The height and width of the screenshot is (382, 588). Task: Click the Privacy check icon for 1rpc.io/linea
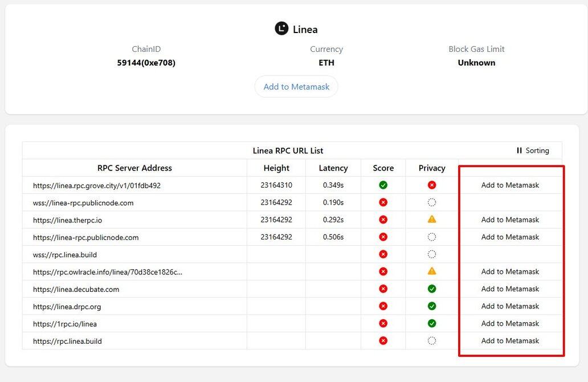click(x=432, y=323)
